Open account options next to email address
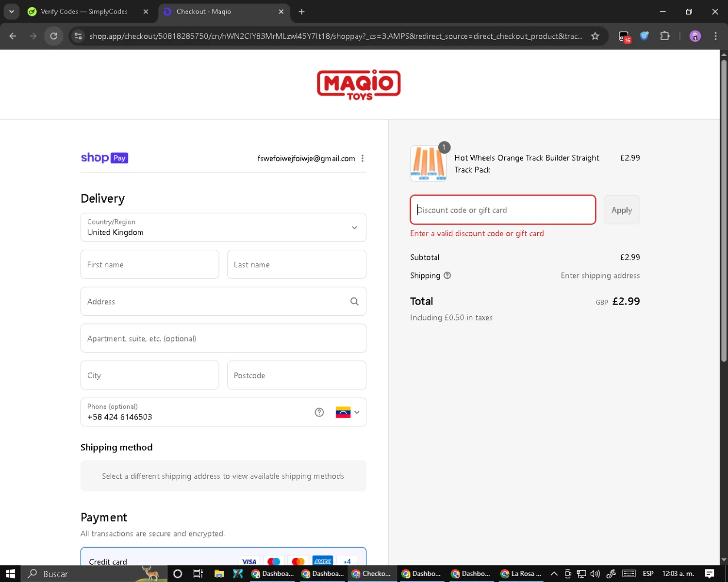 [363, 159]
